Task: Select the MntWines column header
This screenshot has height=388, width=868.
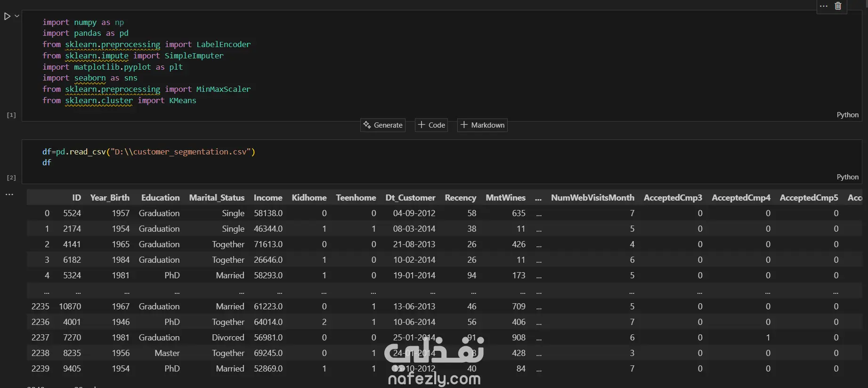Action: point(505,198)
